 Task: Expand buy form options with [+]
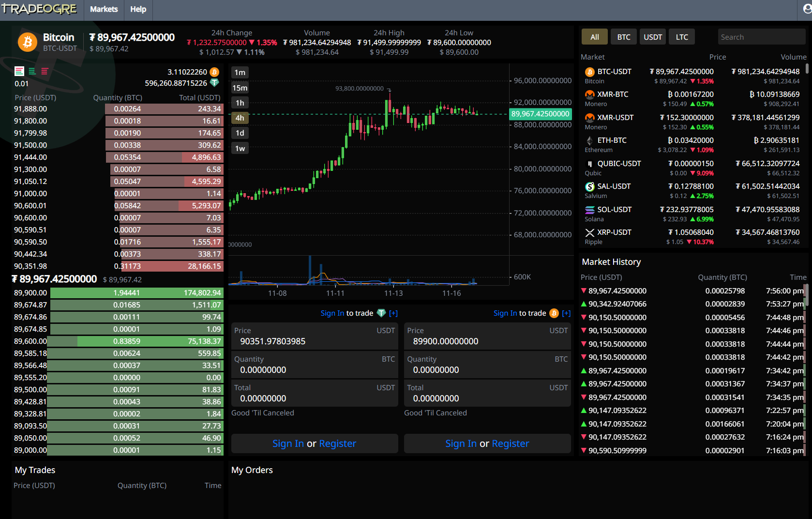click(393, 313)
